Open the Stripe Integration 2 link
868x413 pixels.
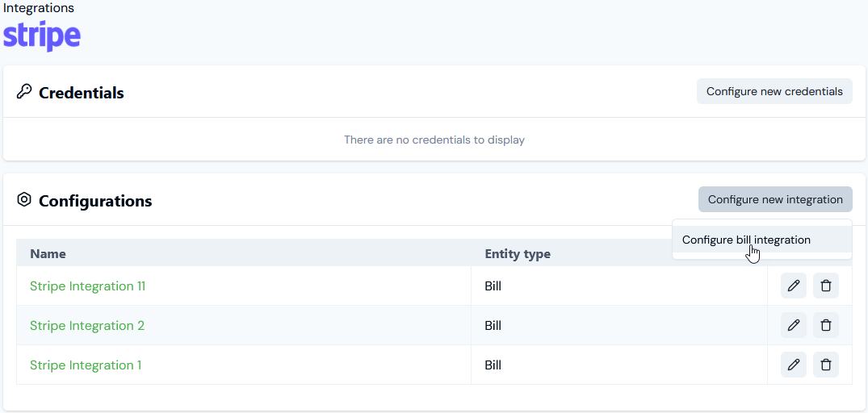[87, 325]
